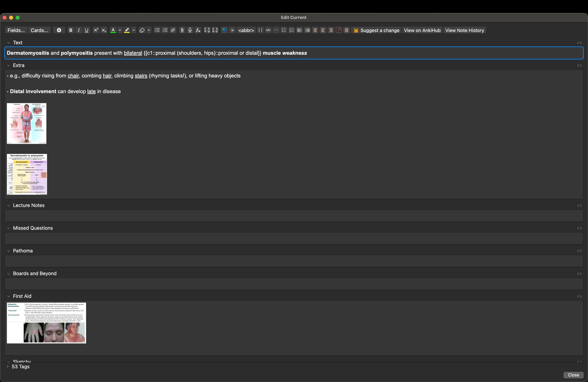Expand the 53 Tags section
This screenshot has height=382, width=588.
(8, 367)
